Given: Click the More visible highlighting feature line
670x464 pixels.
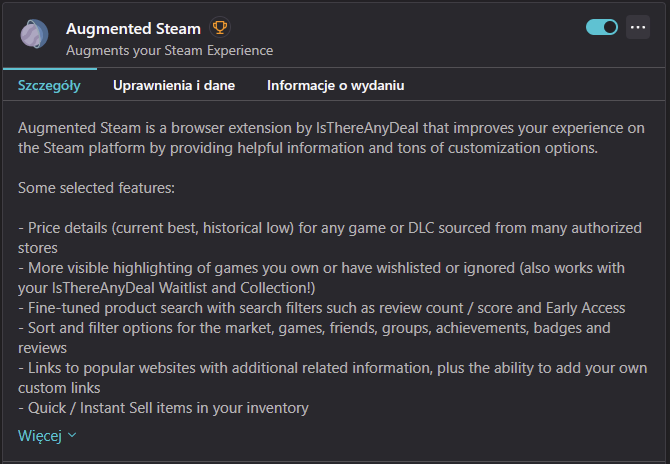Looking at the screenshot, I should pyautogui.click(x=300, y=268).
